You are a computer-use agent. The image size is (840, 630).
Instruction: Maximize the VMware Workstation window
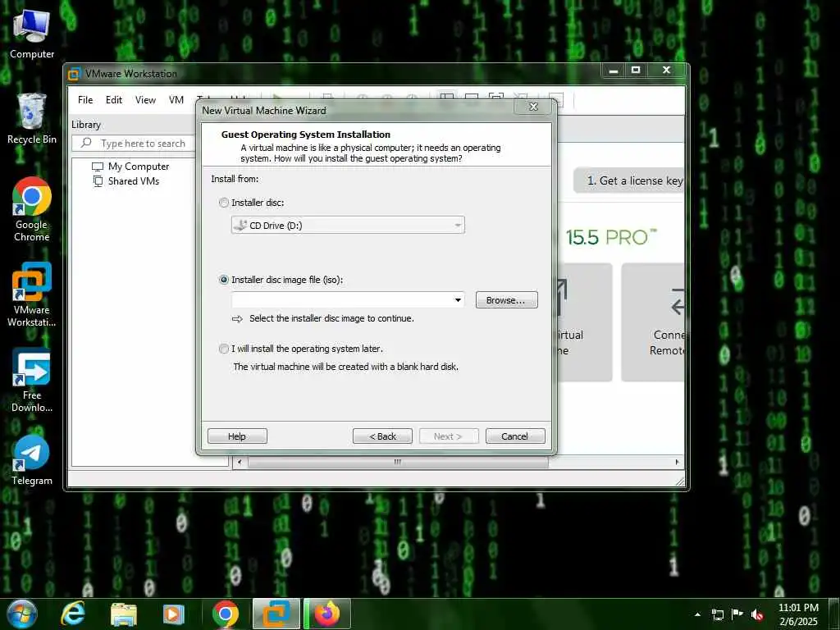636,71
